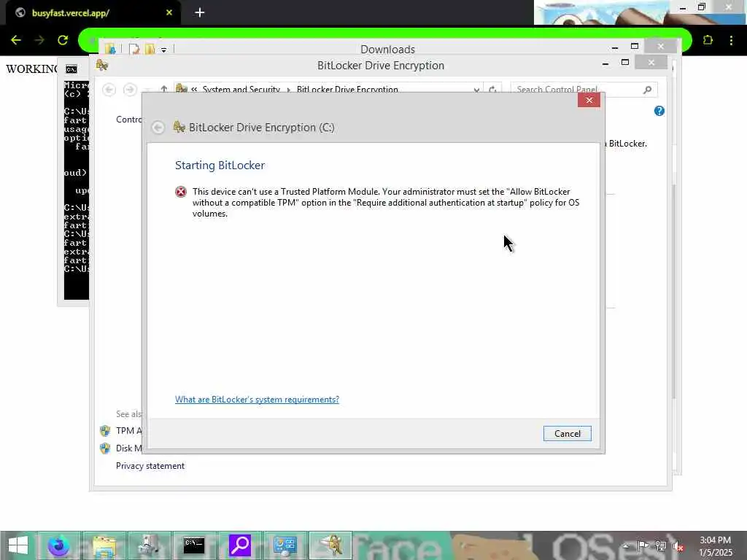Click Cancel in the BitLocker dialog
This screenshot has height=560, width=747.
[x=567, y=433]
